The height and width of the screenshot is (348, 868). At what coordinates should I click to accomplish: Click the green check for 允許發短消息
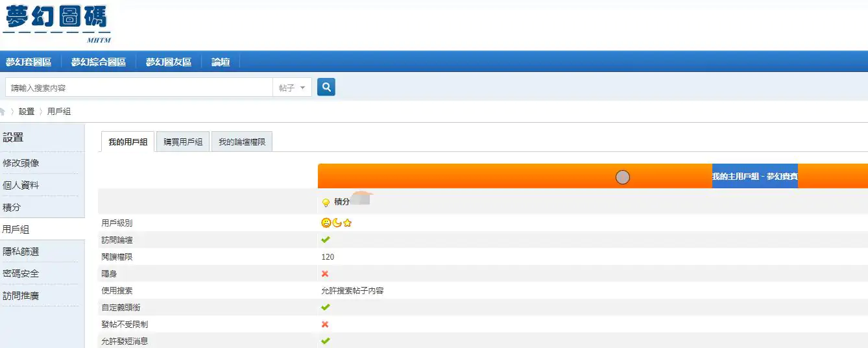(326, 341)
